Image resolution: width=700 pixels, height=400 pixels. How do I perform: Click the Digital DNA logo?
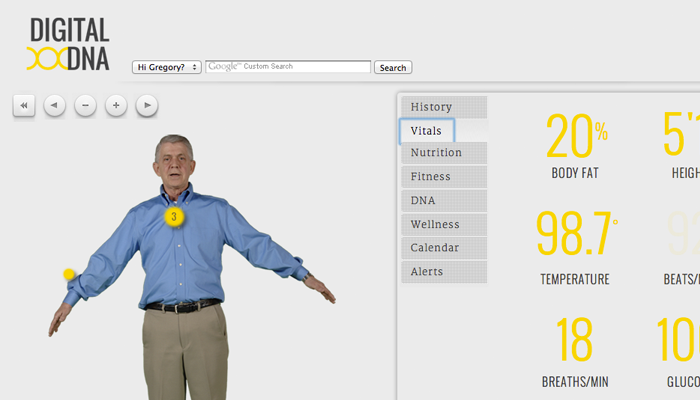coord(68,44)
